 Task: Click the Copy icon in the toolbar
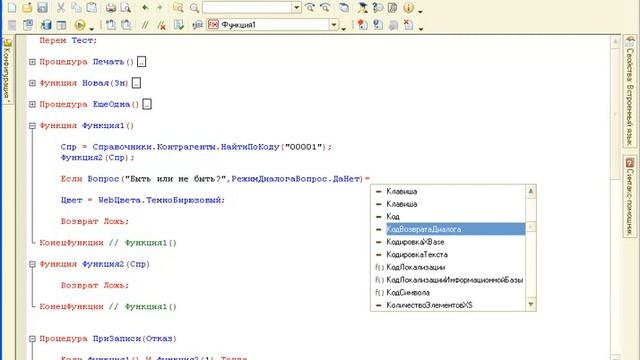[76, 7]
